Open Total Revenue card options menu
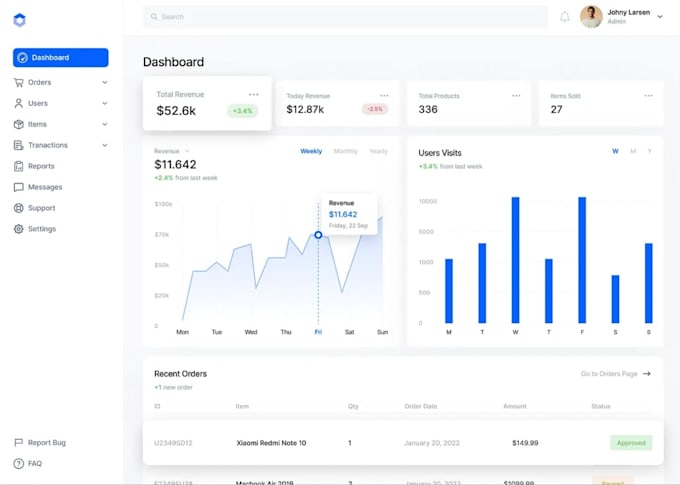Image resolution: width=680 pixels, height=485 pixels. 254,94
